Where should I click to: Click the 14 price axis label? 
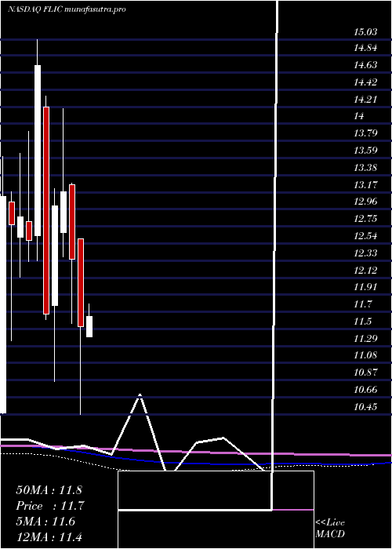tap(359, 116)
